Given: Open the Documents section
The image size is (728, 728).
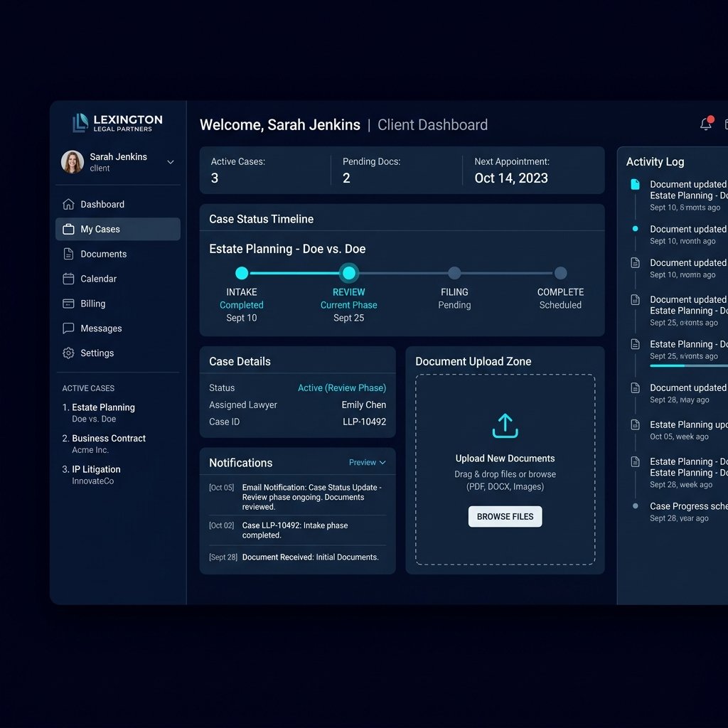Looking at the screenshot, I should [x=118, y=254].
